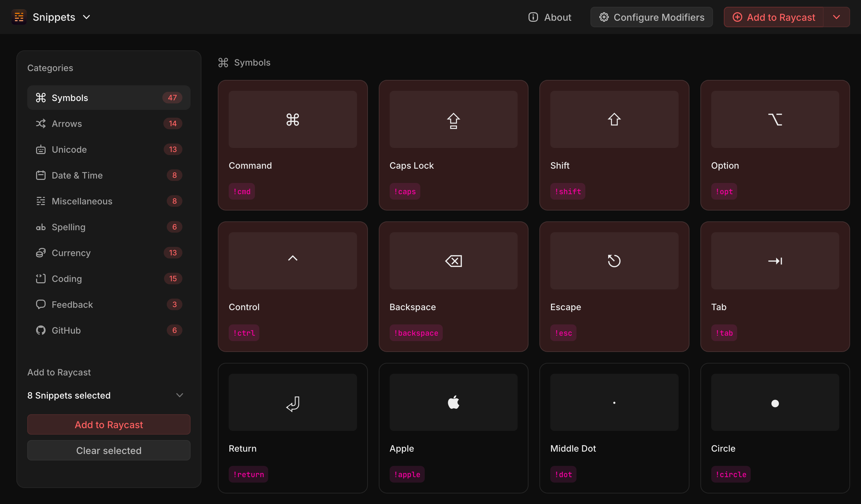
Task: Expand the Snippets title dropdown
Action: click(86, 17)
